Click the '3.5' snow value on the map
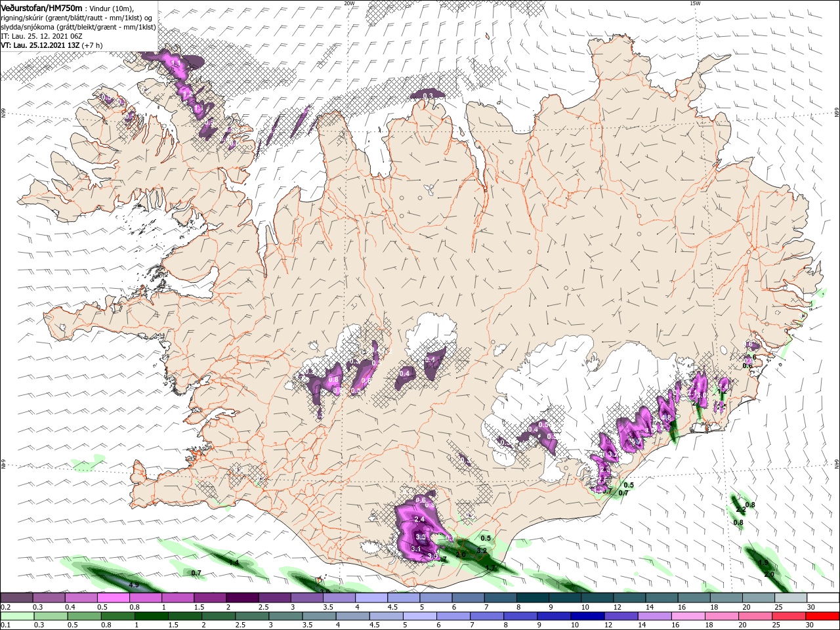 [421, 537]
